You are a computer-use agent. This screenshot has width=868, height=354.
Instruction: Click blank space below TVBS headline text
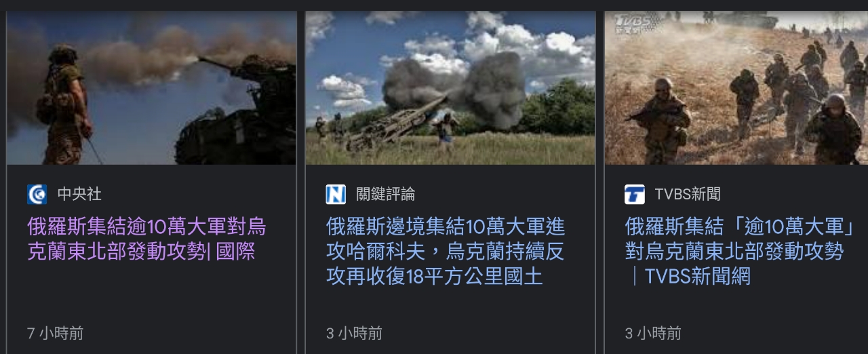tap(739, 305)
